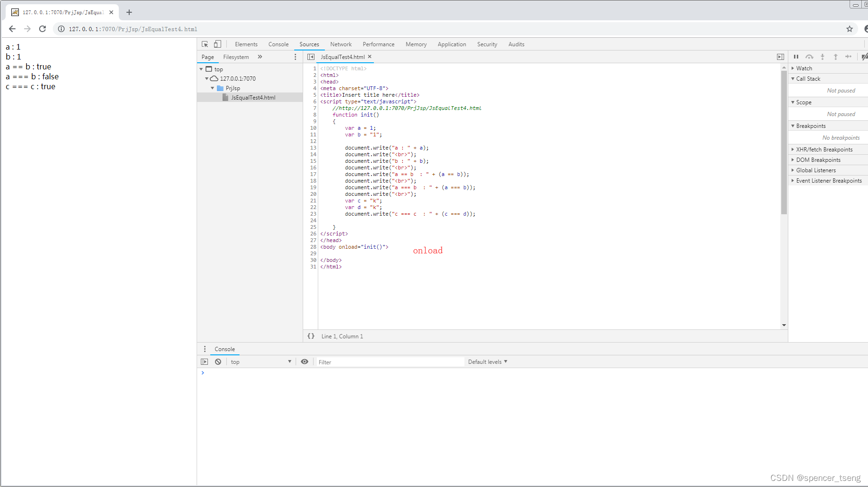This screenshot has width=868, height=487.
Task: Click the Clear console icon
Action: pyautogui.click(x=218, y=361)
